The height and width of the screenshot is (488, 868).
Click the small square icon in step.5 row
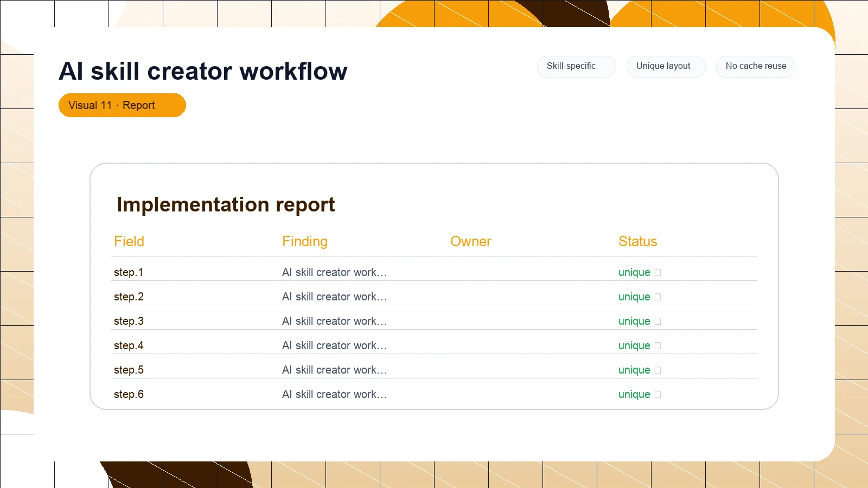pyautogui.click(x=658, y=370)
